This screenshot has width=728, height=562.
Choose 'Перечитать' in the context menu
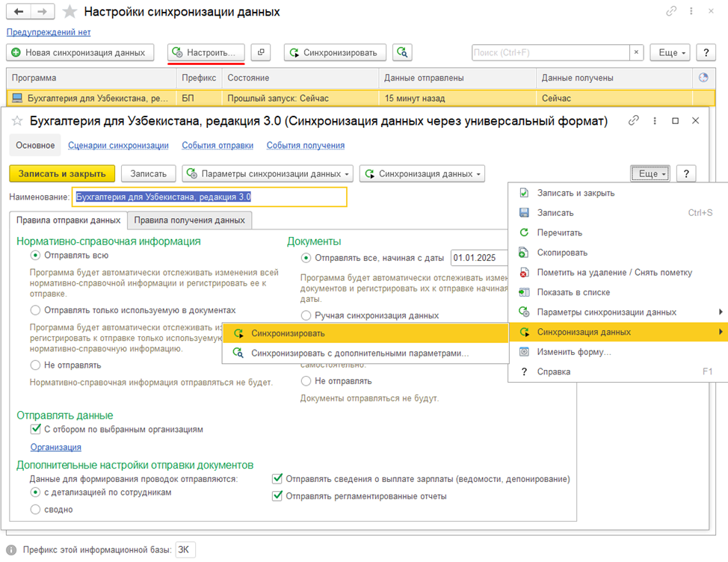click(x=559, y=232)
